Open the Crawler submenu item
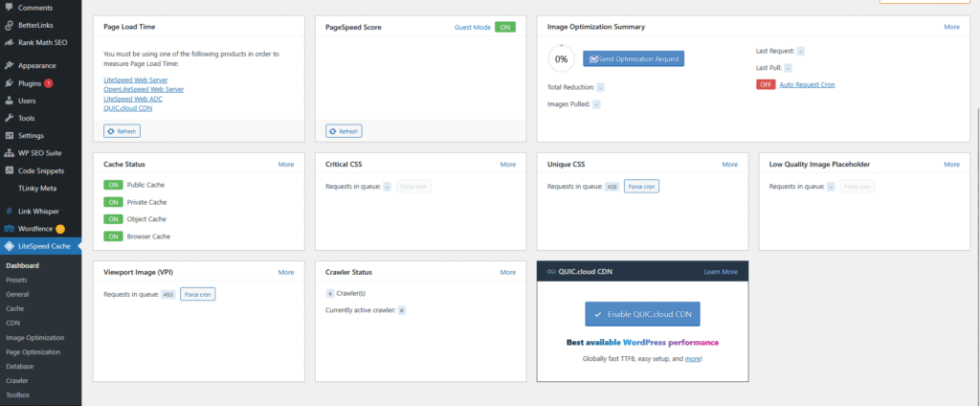This screenshot has height=406, width=980. tap(17, 380)
